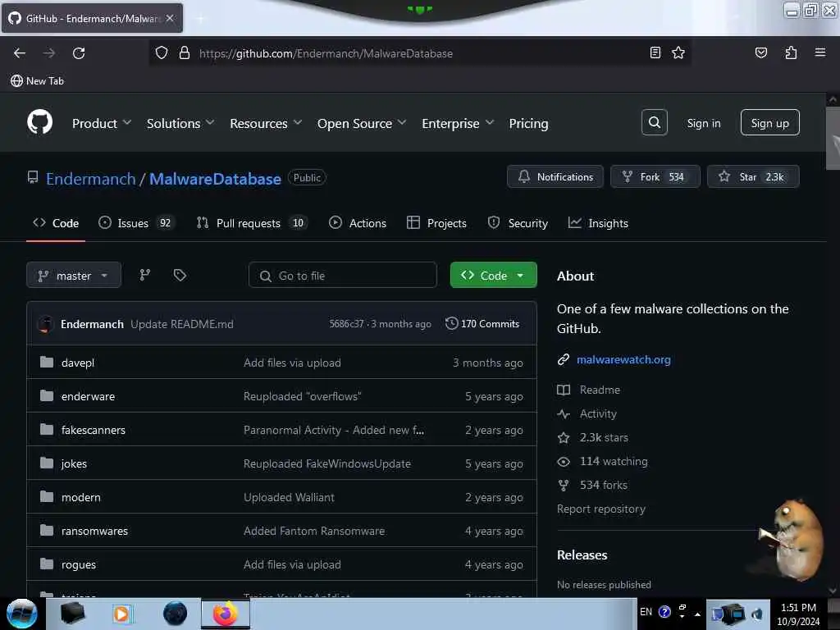This screenshot has width=840, height=630.
Task: Click the site security padlock icon
Action: point(185,52)
